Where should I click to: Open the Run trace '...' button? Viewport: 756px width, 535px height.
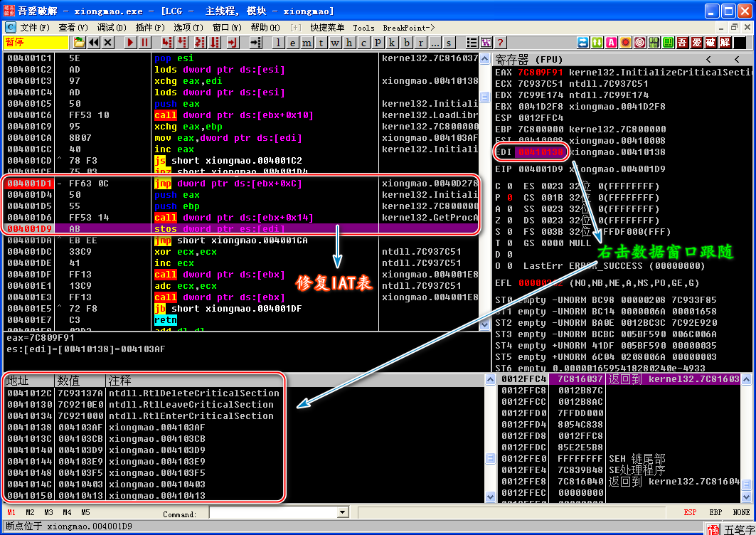[435, 43]
